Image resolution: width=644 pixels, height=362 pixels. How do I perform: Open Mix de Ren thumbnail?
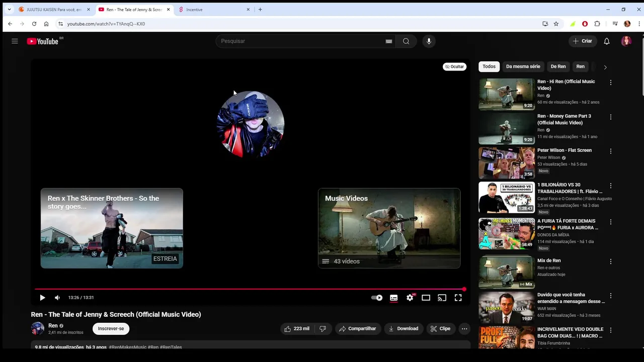(507, 273)
